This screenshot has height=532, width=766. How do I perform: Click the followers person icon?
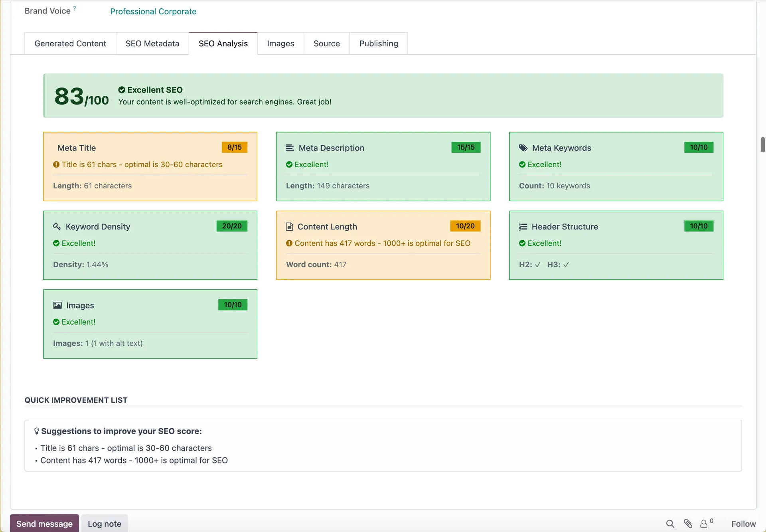[704, 524]
